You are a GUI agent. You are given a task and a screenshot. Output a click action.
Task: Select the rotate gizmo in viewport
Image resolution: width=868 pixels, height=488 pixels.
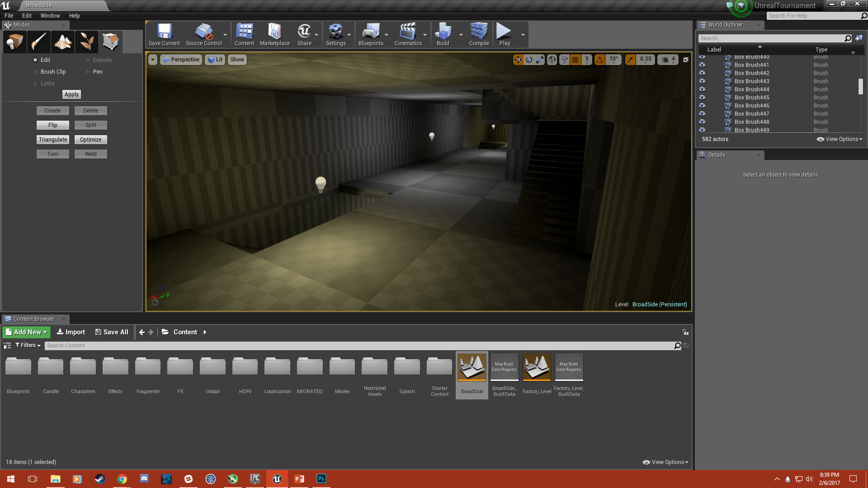tap(529, 59)
